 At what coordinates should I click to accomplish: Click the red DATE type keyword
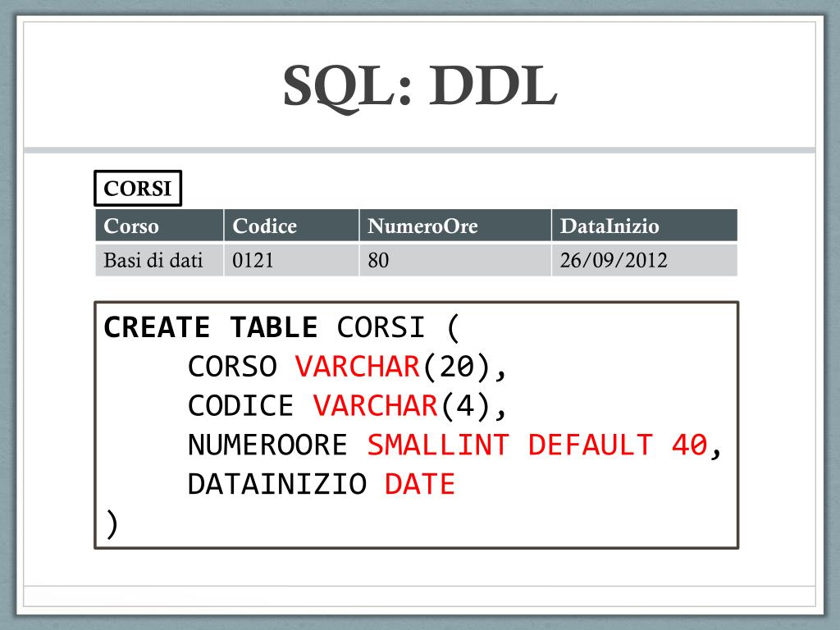click(x=420, y=484)
